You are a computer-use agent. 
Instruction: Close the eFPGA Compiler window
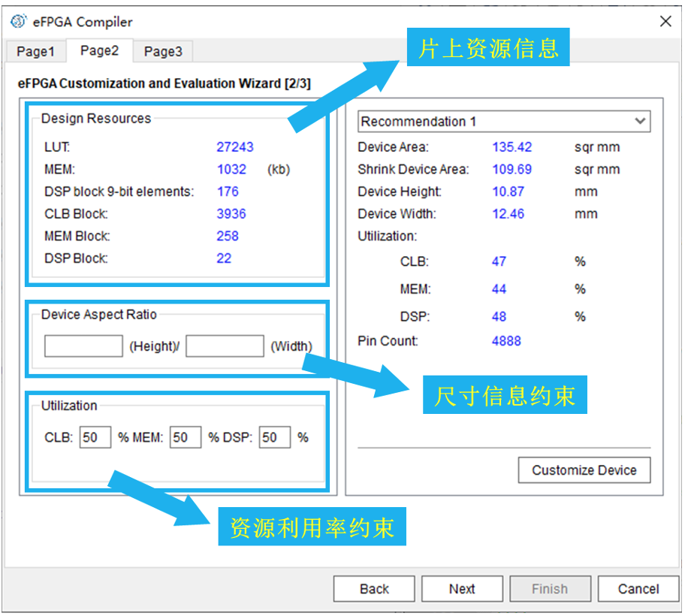(665, 22)
